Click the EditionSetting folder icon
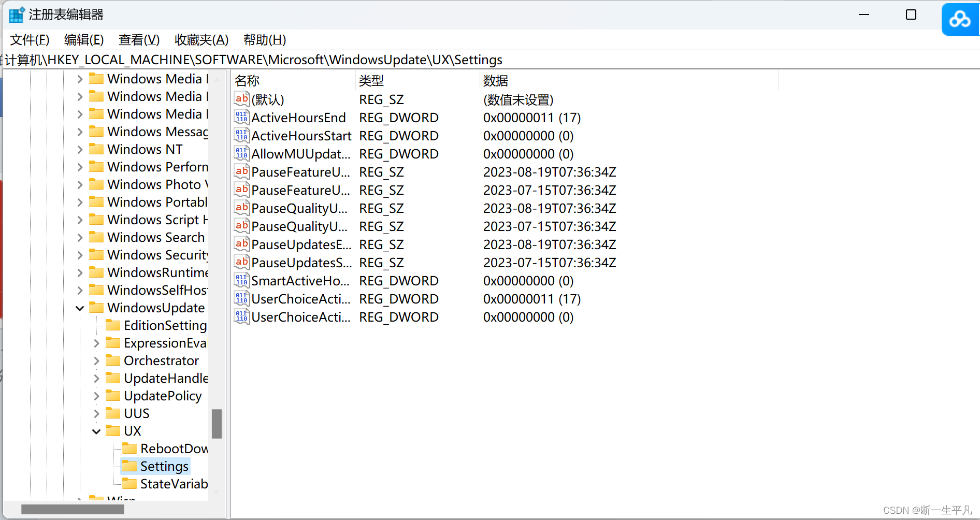Screen dimensions: 980x520 113,325
